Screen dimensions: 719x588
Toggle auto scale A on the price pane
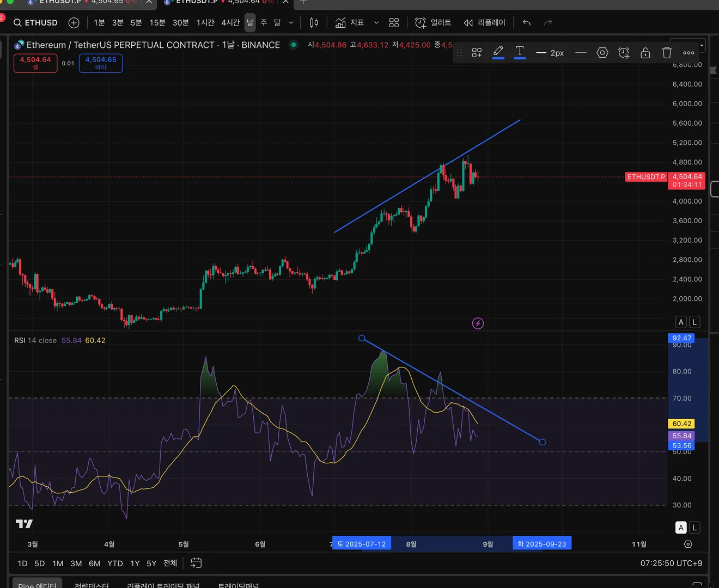pyautogui.click(x=681, y=322)
